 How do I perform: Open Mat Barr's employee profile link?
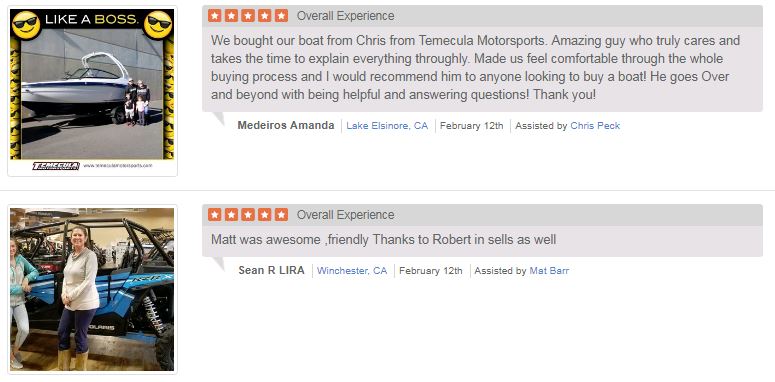tap(549, 271)
